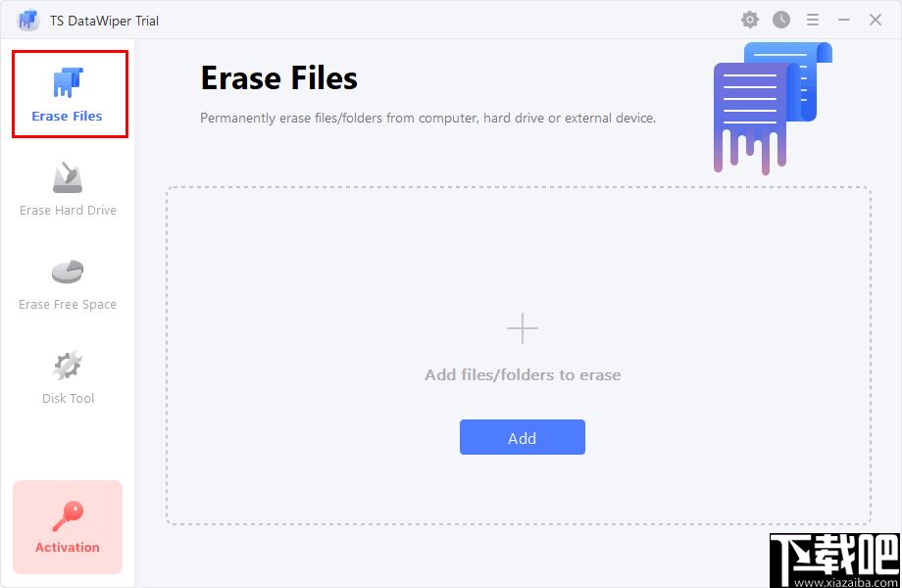Viewport: 902px width, 588px height.
Task: Click the plus sign to add files
Action: (x=522, y=328)
